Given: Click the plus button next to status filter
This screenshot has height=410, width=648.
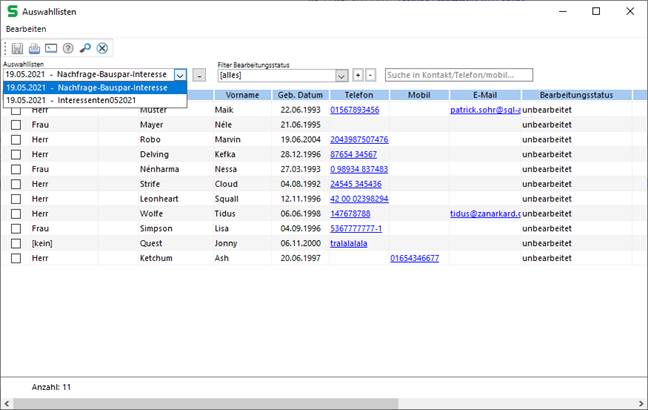Looking at the screenshot, I should pyautogui.click(x=357, y=75).
